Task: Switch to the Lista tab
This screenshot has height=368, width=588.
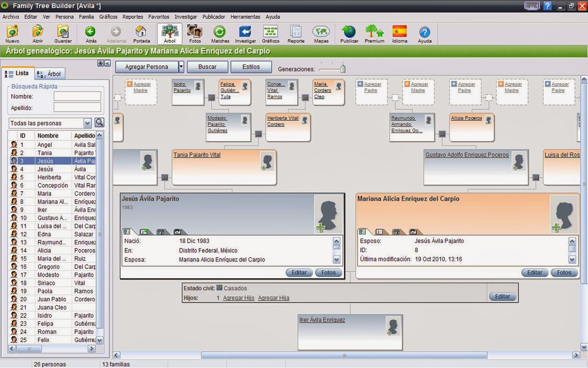Action: 17,73
